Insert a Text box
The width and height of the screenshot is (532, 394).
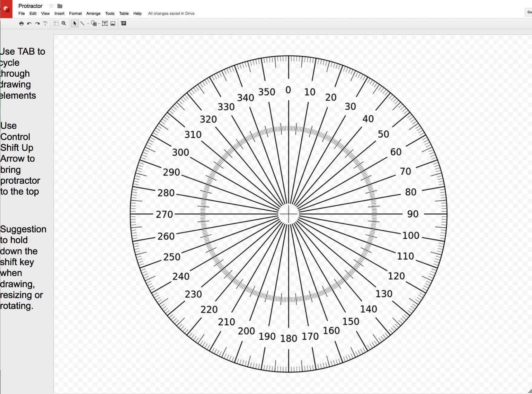(x=105, y=24)
